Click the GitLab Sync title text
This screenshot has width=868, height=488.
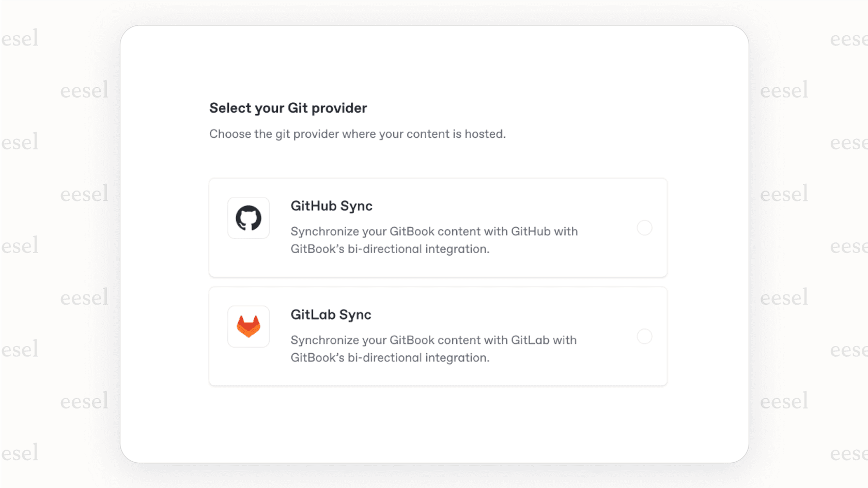(330, 314)
